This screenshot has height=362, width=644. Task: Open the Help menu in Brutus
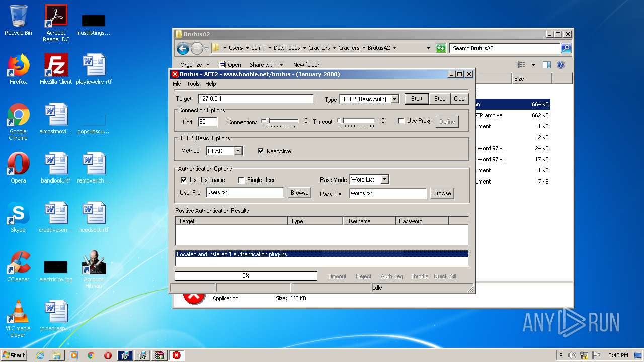pos(210,84)
